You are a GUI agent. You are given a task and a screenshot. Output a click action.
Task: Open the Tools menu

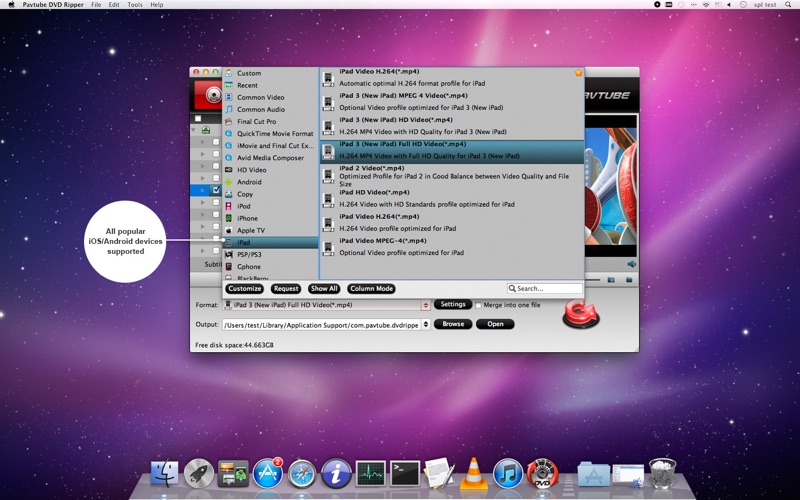pos(135,5)
